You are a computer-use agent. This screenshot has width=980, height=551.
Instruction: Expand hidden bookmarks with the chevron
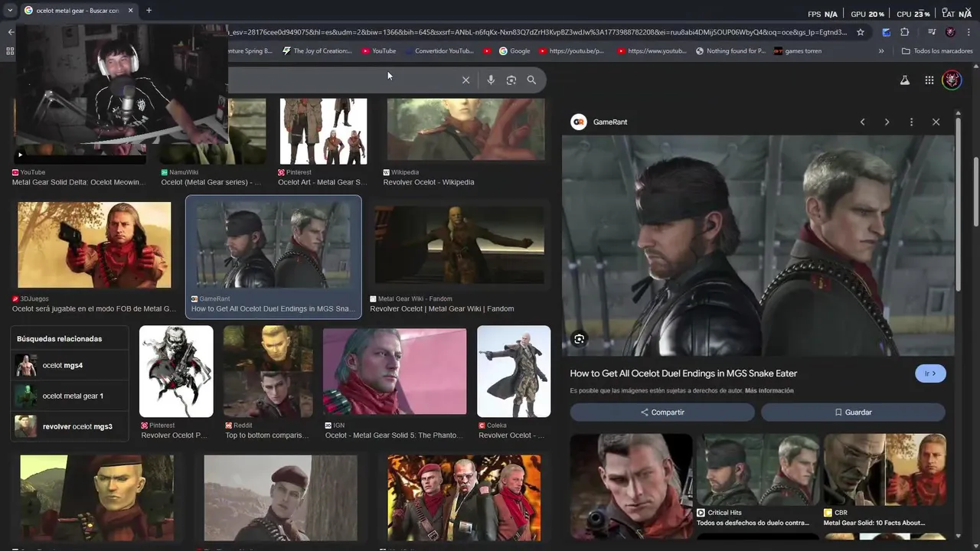(x=881, y=51)
